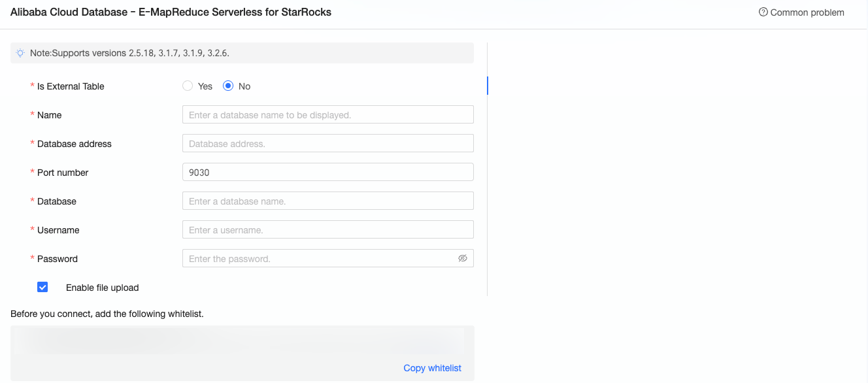
Task: Click the blurred whitelist address box
Action: click(242, 341)
